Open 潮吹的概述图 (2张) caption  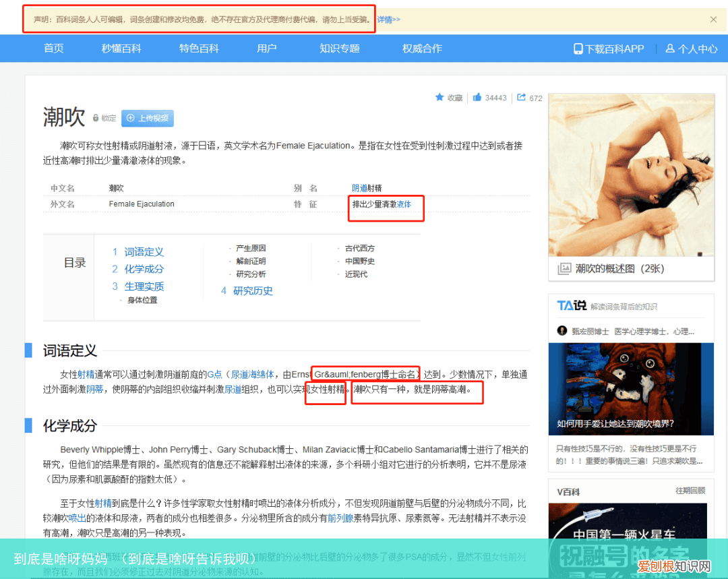pos(620,268)
